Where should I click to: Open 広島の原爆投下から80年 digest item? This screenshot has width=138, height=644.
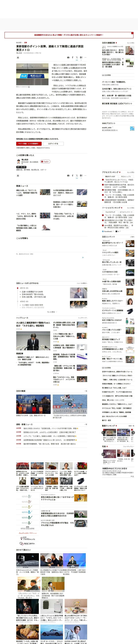pyautogui.click(x=32, y=292)
